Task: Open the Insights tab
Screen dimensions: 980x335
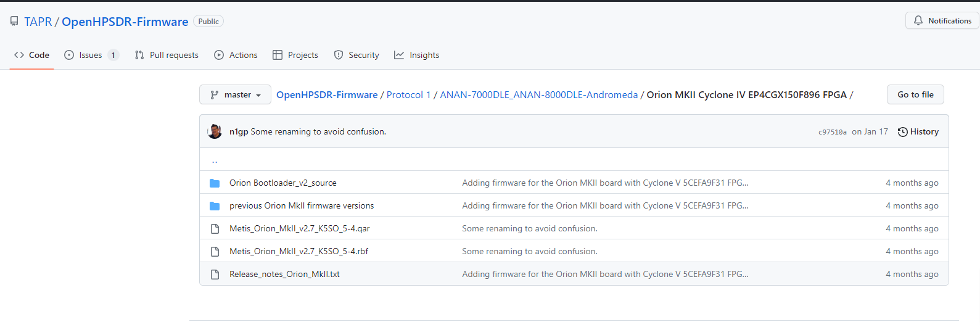Action: click(417, 55)
